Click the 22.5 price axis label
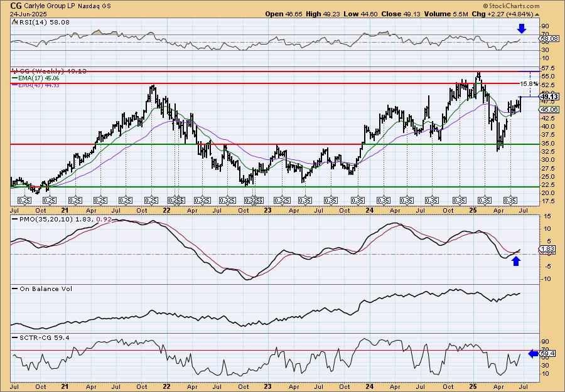 tap(549, 184)
